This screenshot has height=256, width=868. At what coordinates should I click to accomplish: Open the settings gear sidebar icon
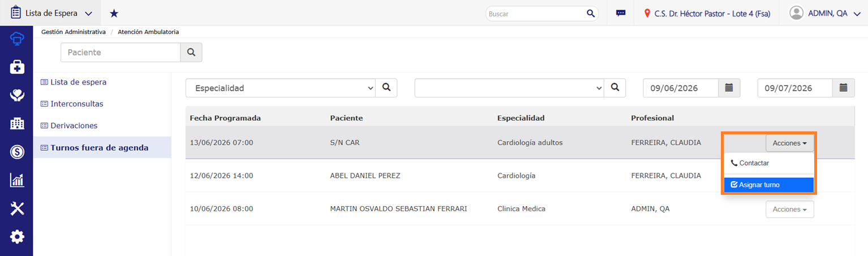(x=17, y=236)
